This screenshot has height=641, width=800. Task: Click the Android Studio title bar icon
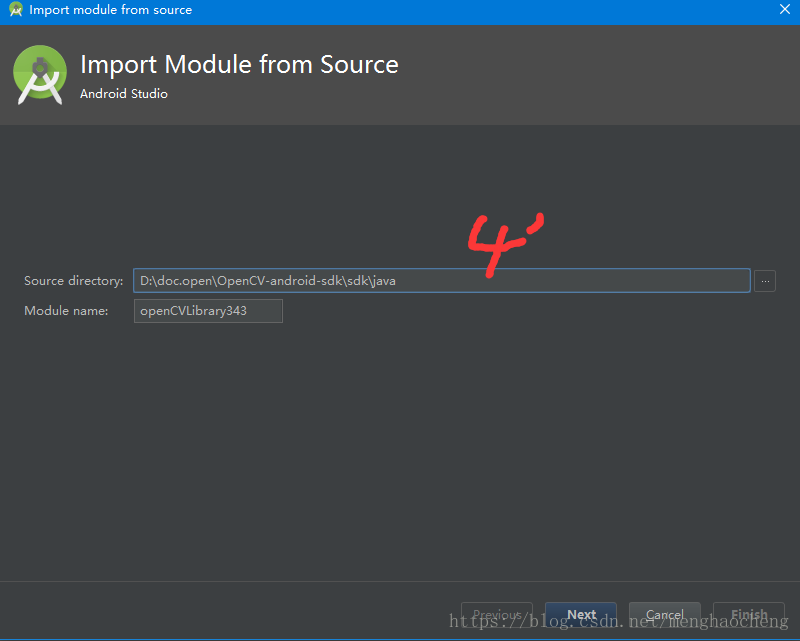(x=16, y=9)
